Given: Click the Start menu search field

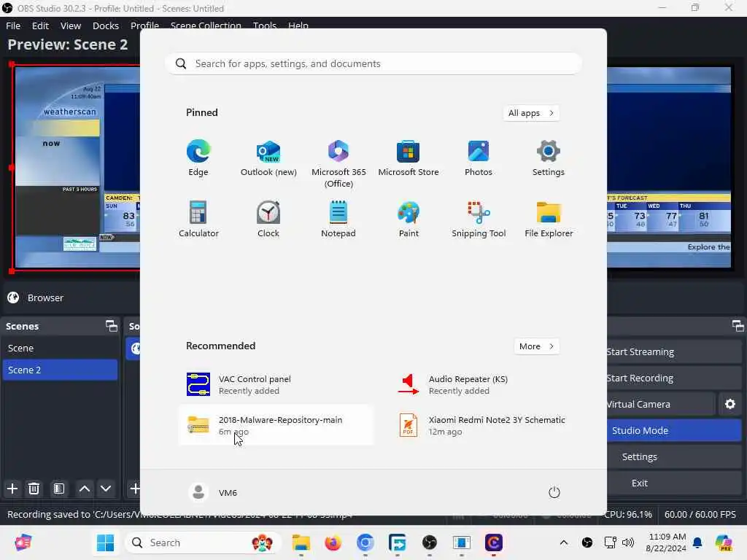Looking at the screenshot, I should [373, 64].
